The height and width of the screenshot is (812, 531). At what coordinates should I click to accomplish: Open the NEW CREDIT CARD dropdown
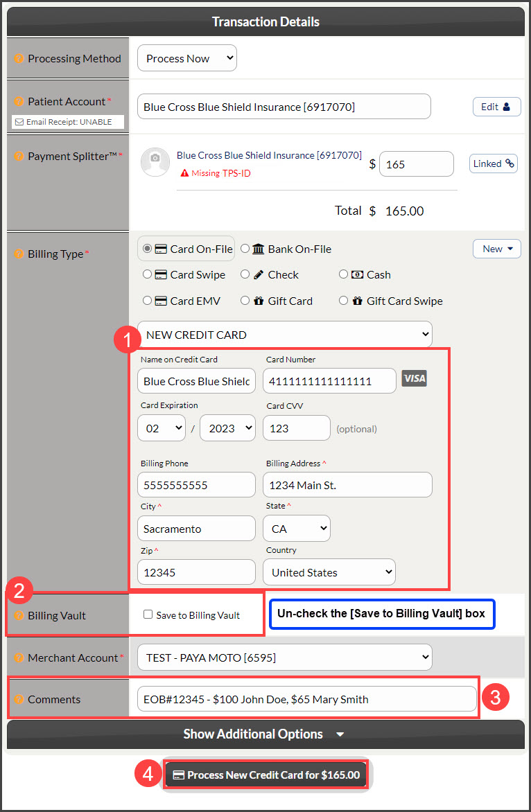pos(284,335)
